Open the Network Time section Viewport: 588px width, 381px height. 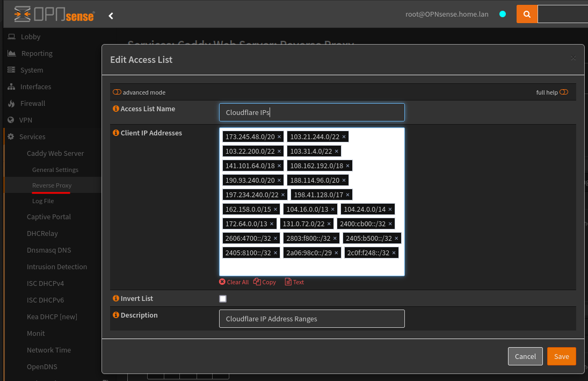pyautogui.click(x=49, y=350)
